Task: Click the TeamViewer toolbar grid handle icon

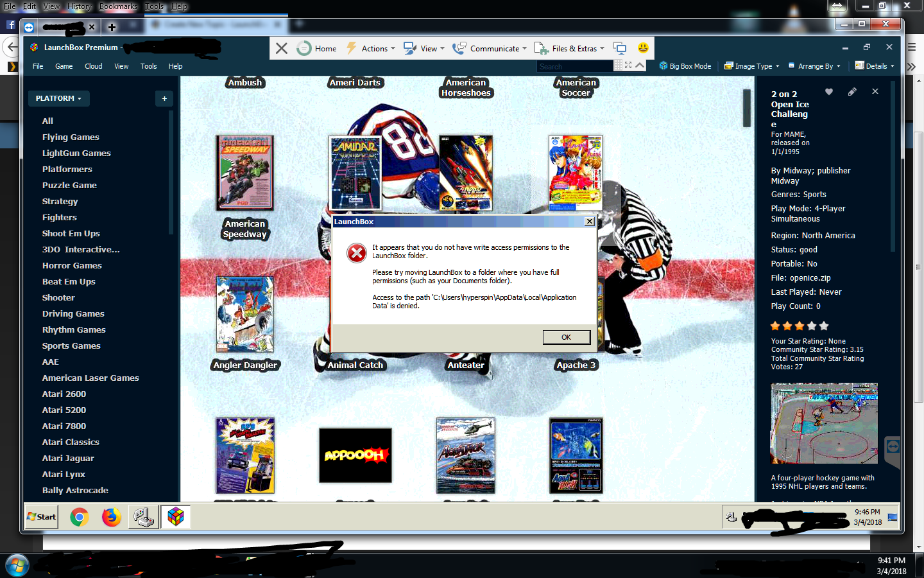Action: pos(618,66)
